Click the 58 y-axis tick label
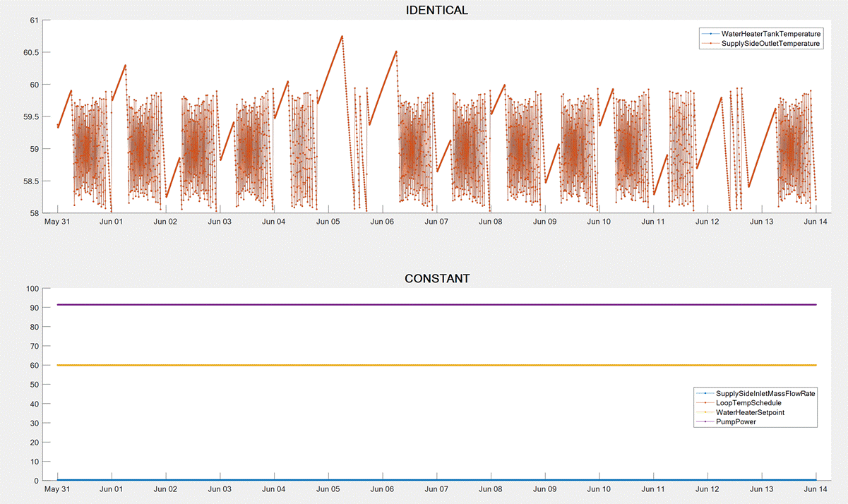This screenshot has width=848, height=504. click(x=35, y=212)
